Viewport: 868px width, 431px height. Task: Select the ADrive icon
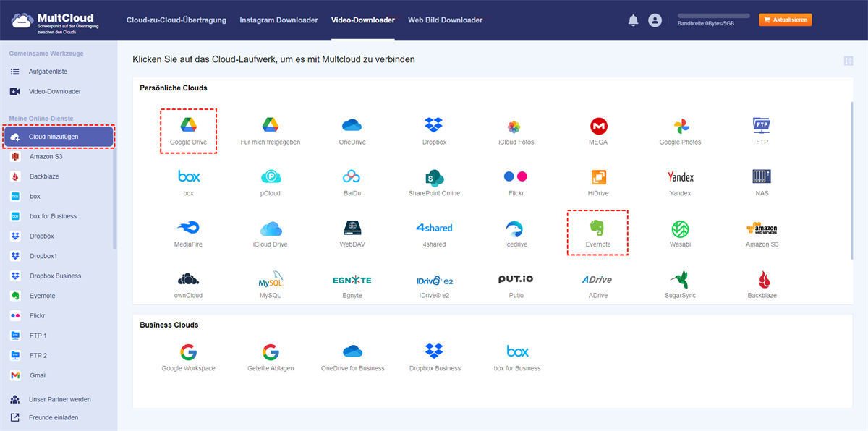[x=598, y=280]
